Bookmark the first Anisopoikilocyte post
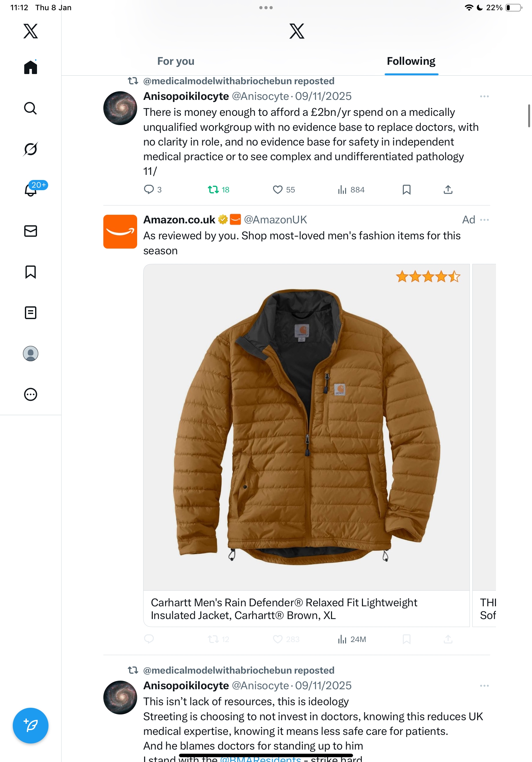Screen dimensions: 532x762 [x=406, y=190]
